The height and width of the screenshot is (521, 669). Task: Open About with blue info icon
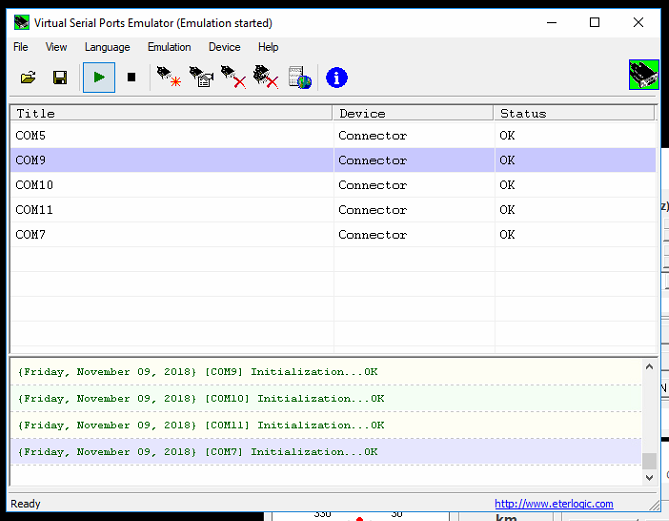pos(337,78)
